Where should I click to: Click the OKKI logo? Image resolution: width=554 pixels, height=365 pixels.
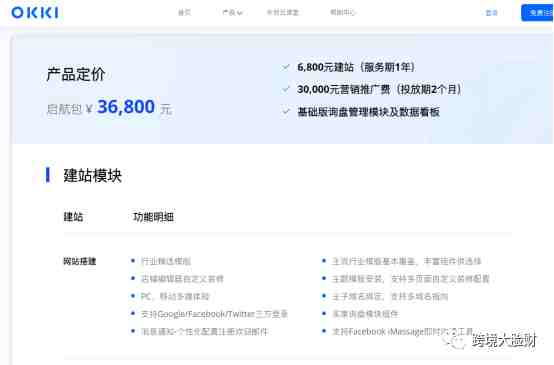(35, 12)
